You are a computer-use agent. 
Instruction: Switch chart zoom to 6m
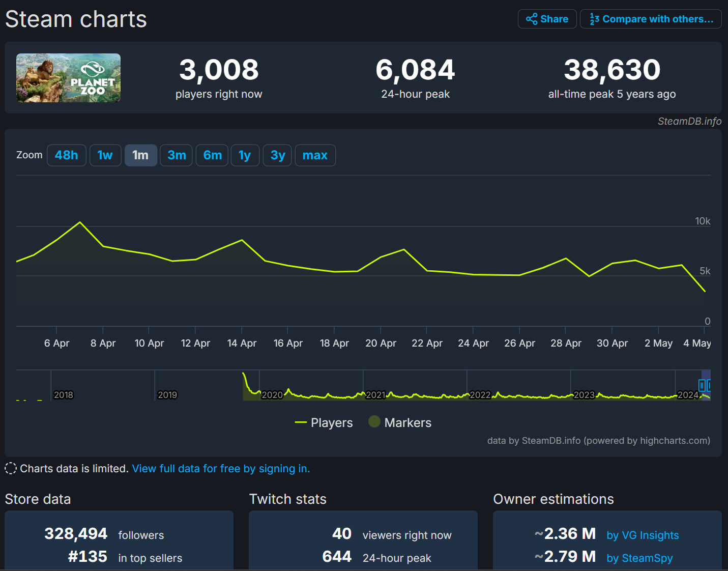coord(212,155)
